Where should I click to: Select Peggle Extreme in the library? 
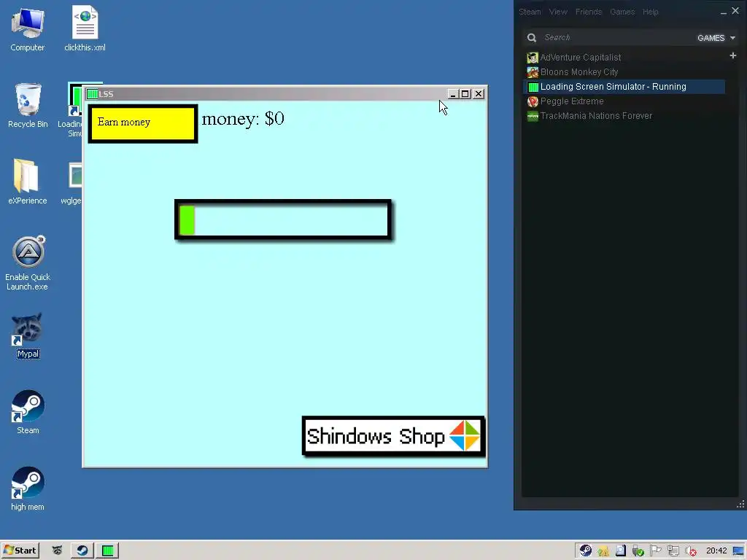click(624, 101)
